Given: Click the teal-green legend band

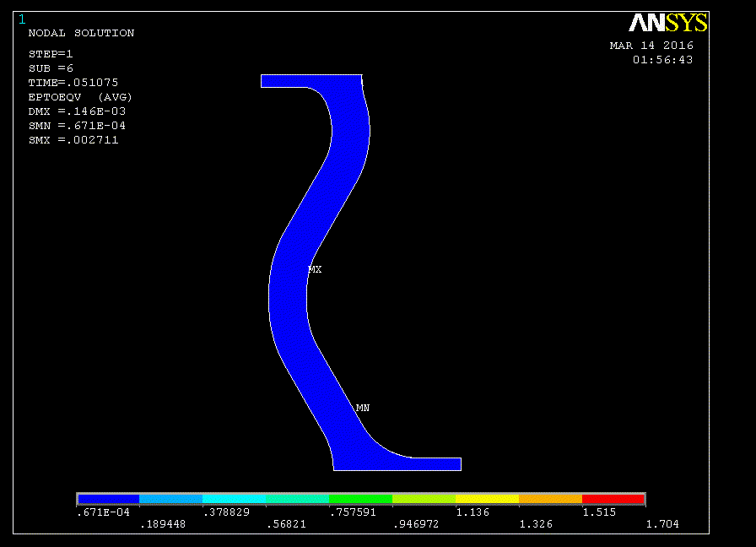Looking at the screenshot, I should click(297, 499).
